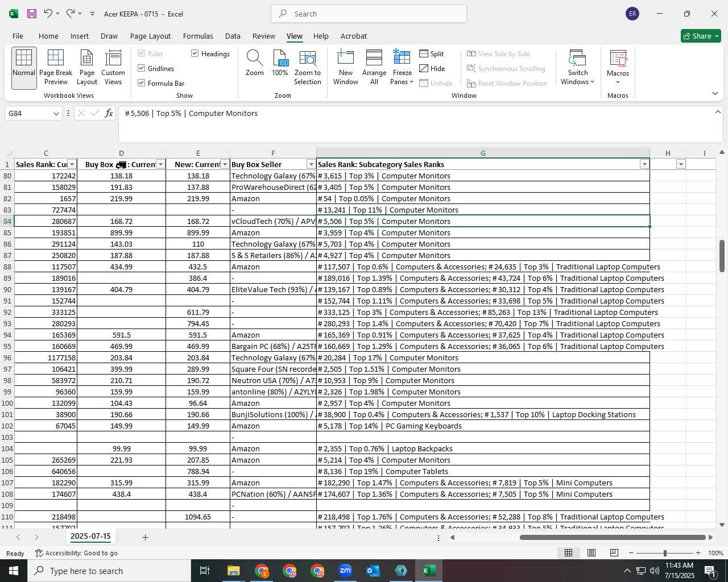Switch to the Insert tab
728x582 pixels.
80,36
